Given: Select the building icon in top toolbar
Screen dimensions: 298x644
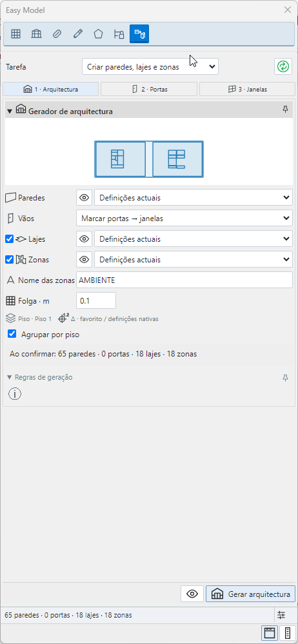Looking at the screenshot, I should pyautogui.click(x=36, y=34).
